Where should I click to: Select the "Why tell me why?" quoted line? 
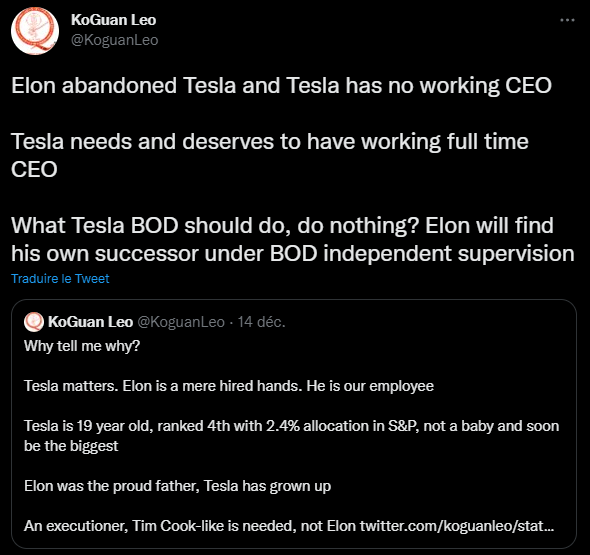click(82, 346)
